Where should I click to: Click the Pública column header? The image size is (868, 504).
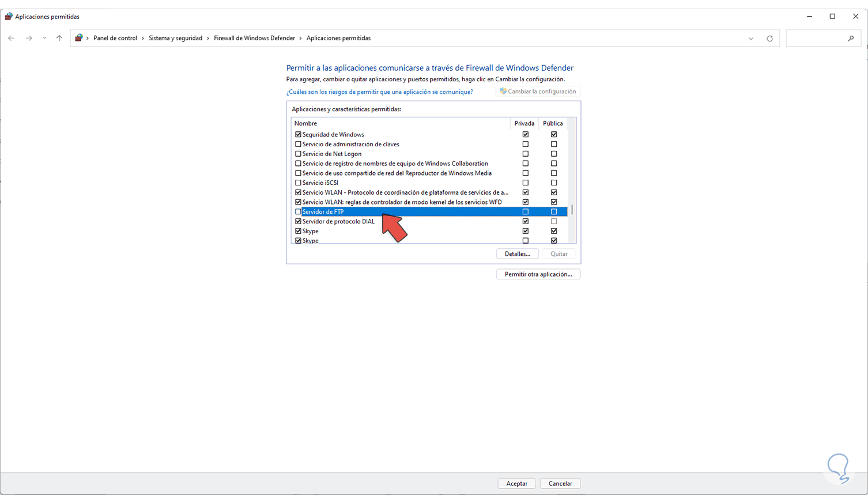tap(553, 123)
